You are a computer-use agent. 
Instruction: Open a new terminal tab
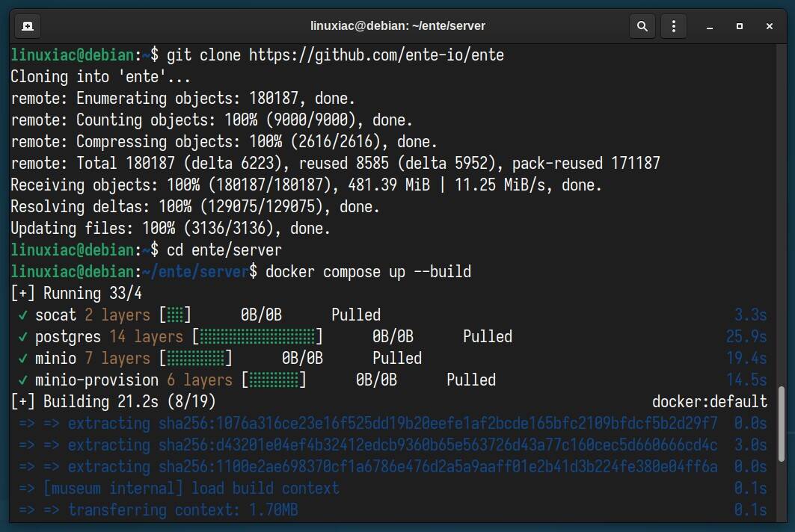coord(27,26)
